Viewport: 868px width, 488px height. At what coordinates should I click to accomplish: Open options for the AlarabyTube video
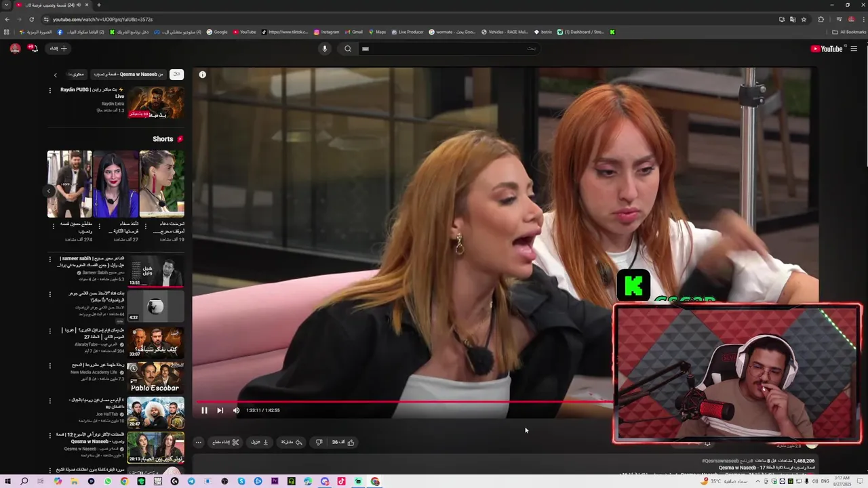50,331
